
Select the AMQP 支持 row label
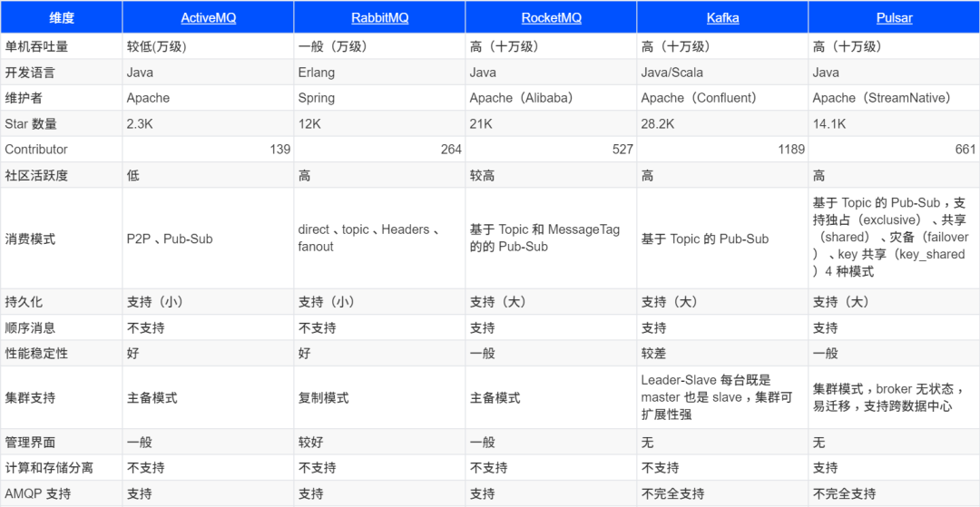(37, 494)
